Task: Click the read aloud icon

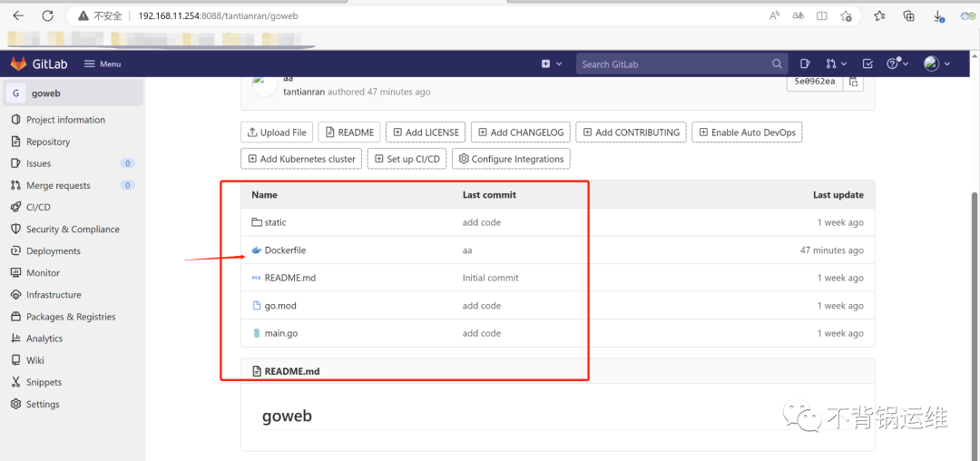Action: [x=774, y=16]
